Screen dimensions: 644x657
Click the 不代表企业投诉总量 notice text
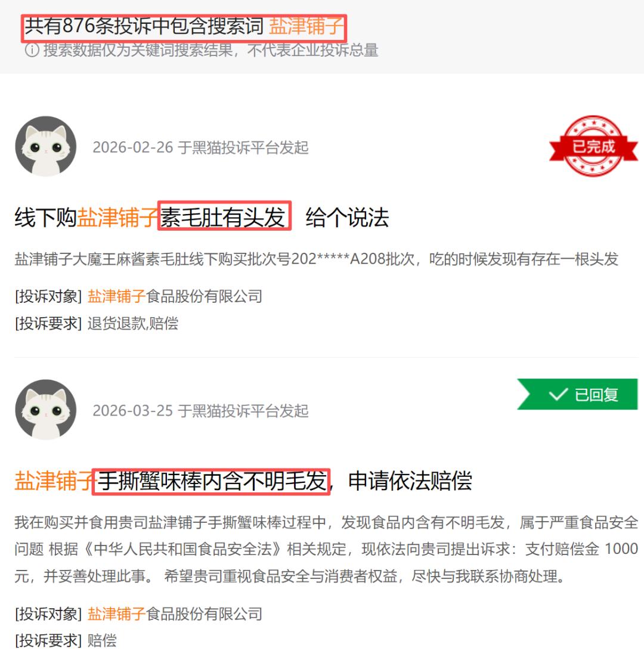[x=312, y=50]
